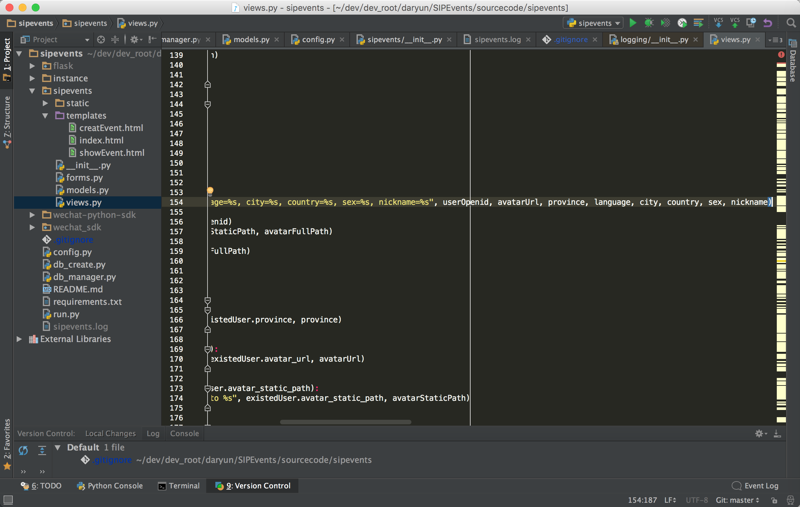Collapse the templates folder
800x507 pixels.
[x=45, y=115]
